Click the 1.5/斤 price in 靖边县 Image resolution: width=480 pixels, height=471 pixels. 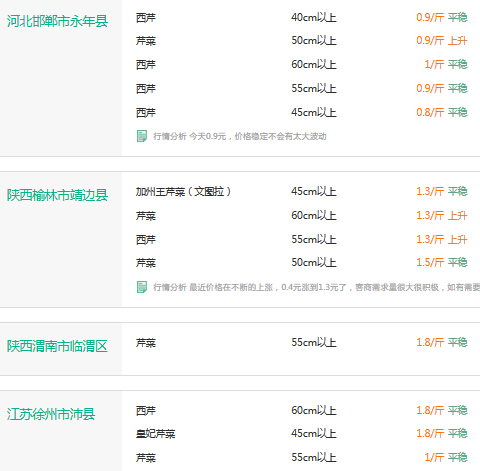[430, 262]
